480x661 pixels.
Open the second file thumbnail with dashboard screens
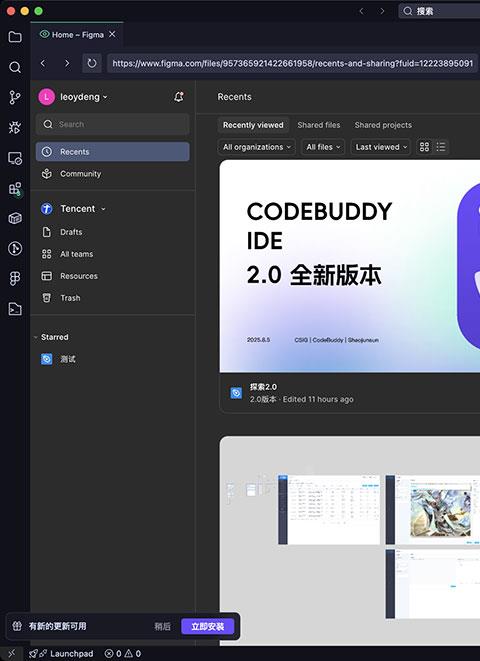pos(349,540)
